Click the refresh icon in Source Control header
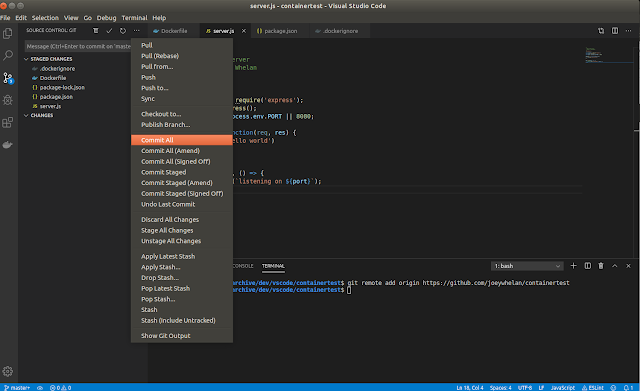Viewport: 640px width, 391px height. pos(123,31)
